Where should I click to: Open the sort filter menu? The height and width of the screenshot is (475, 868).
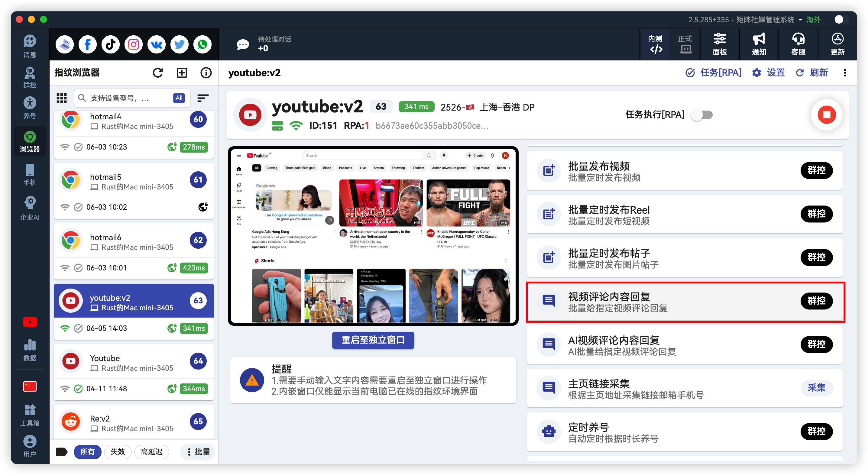coord(202,98)
